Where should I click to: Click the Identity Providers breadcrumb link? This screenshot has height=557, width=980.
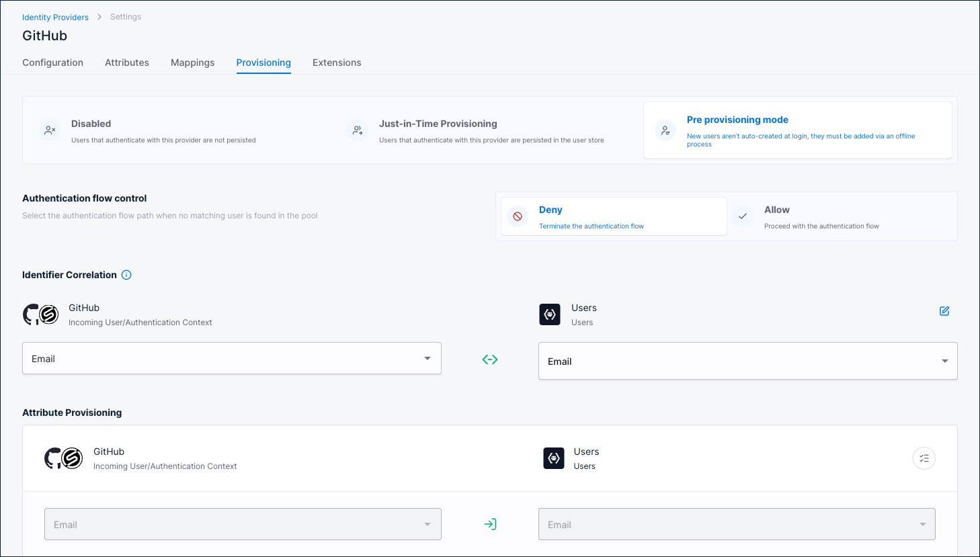click(55, 17)
